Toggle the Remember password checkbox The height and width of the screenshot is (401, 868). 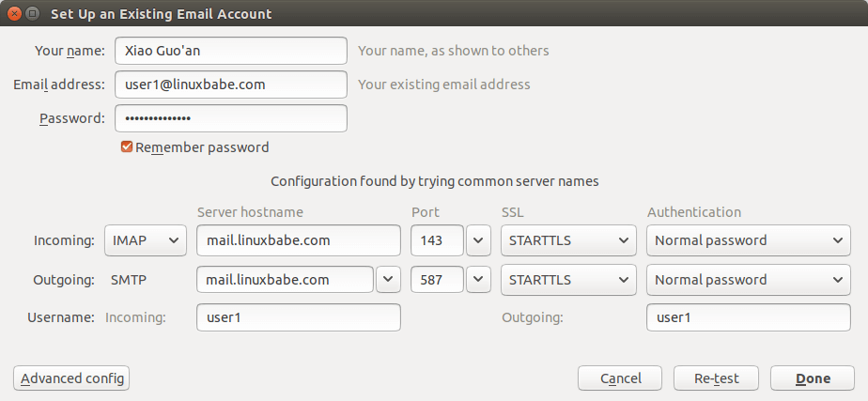pos(127,147)
